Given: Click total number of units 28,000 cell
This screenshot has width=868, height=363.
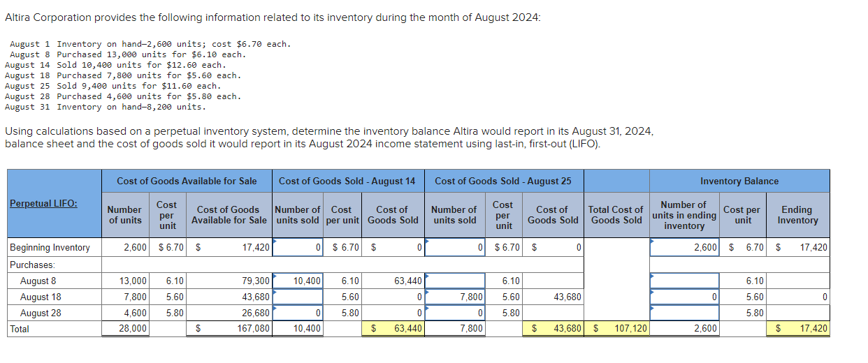Looking at the screenshot, I should (x=125, y=328).
